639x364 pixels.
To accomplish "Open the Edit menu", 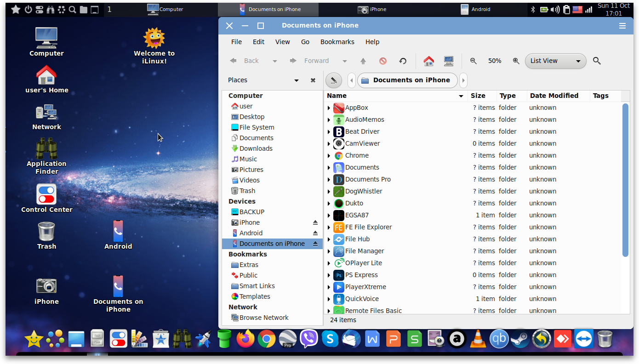I will coord(259,42).
